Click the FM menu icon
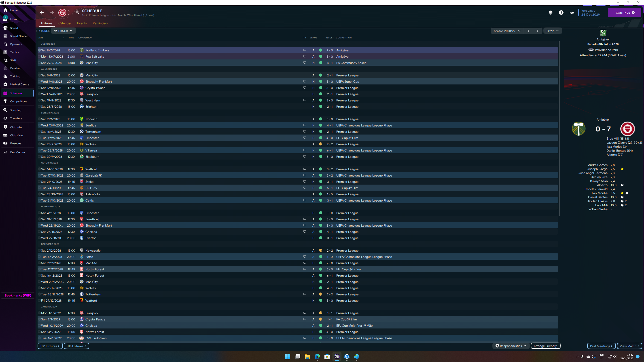Image resolution: width=644 pixels, height=362 pixels. click(x=572, y=13)
